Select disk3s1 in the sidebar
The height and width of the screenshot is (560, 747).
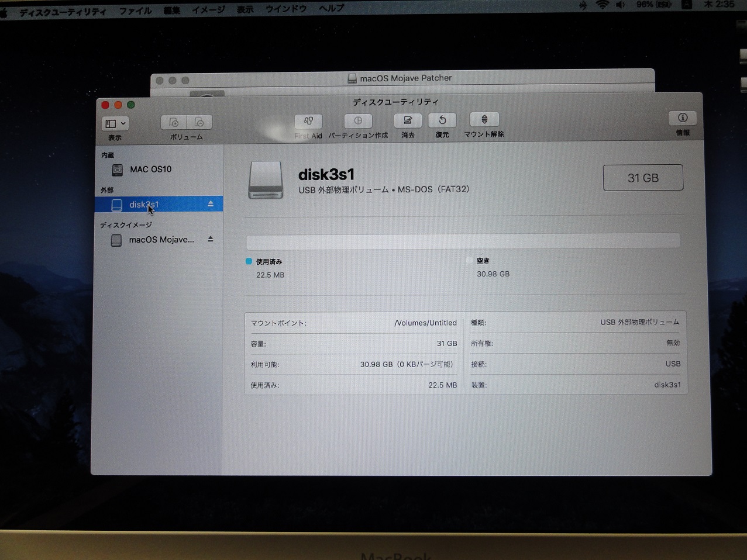coord(159,204)
